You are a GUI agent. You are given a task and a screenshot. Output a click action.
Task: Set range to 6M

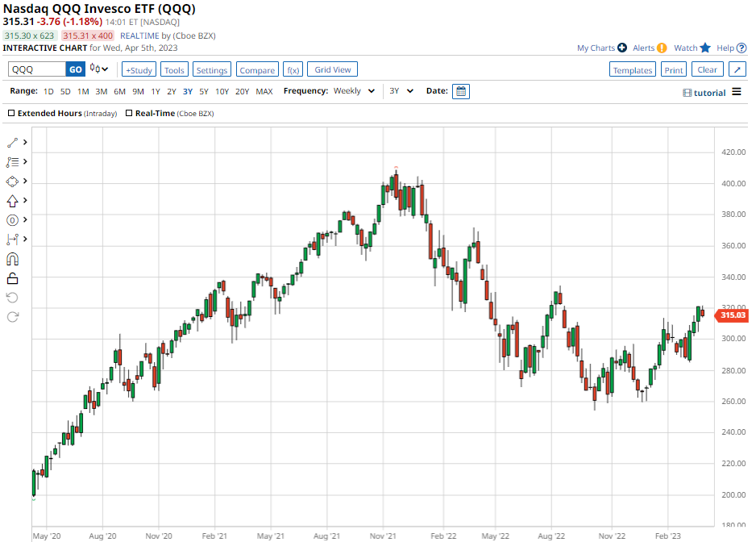[119, 91]
